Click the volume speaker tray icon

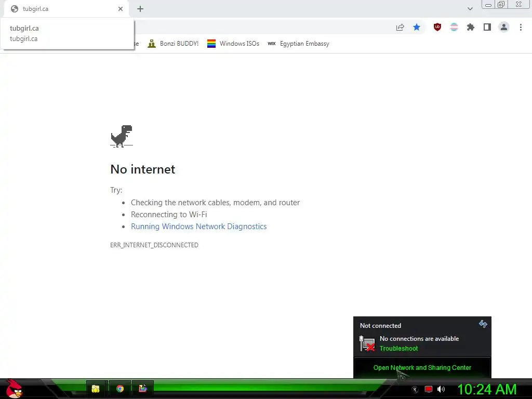pyautogui.click(x=441, y=389)
